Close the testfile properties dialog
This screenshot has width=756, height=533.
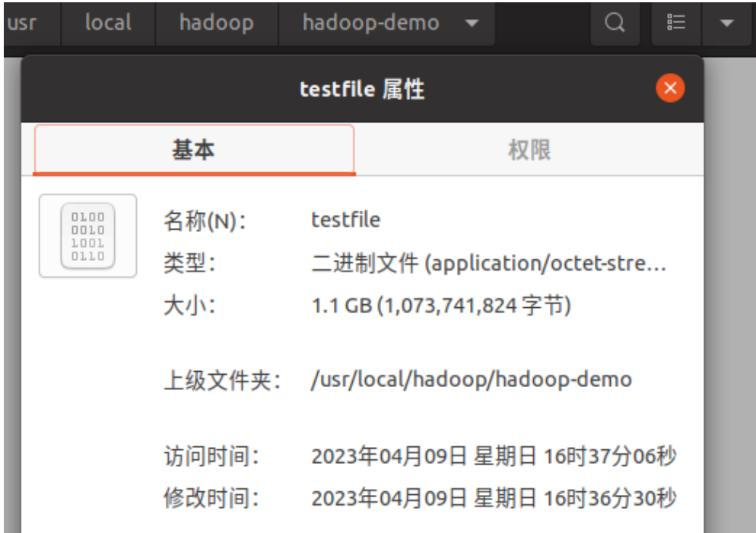670,89
